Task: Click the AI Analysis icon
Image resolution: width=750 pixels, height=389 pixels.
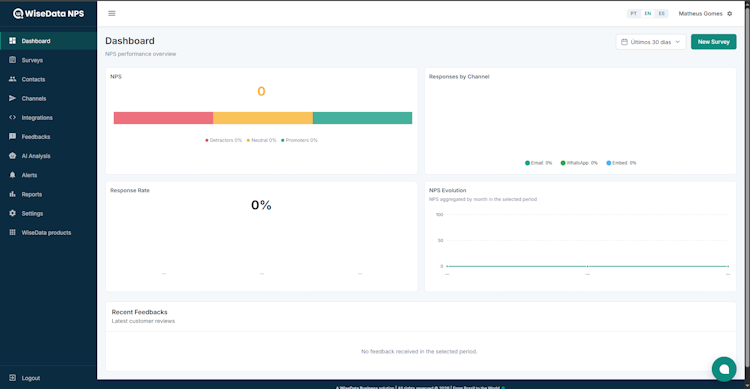Action: pos(12,156)
